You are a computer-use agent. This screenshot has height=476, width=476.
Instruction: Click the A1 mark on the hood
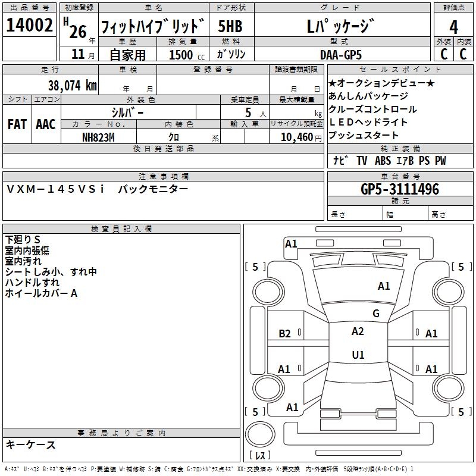tap(384, 286)
